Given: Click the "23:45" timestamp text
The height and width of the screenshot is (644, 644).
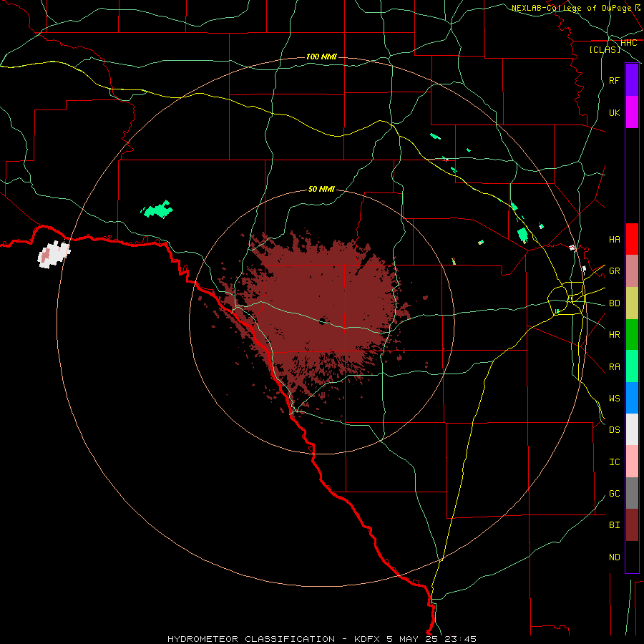Looking at the screenshot, I should click(461, 639).
